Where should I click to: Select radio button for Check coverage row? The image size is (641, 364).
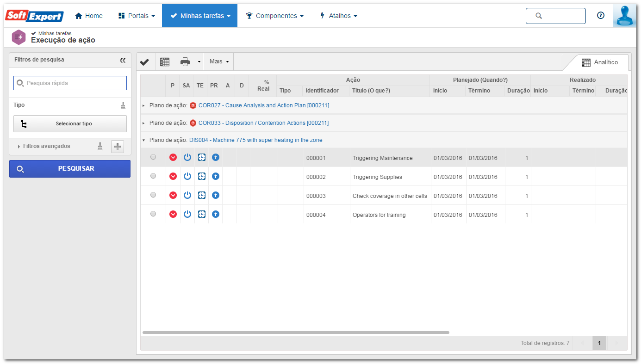[153, 195]
